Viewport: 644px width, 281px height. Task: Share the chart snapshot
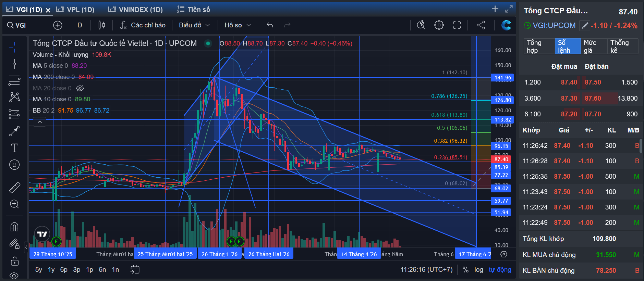click(481, 25)
